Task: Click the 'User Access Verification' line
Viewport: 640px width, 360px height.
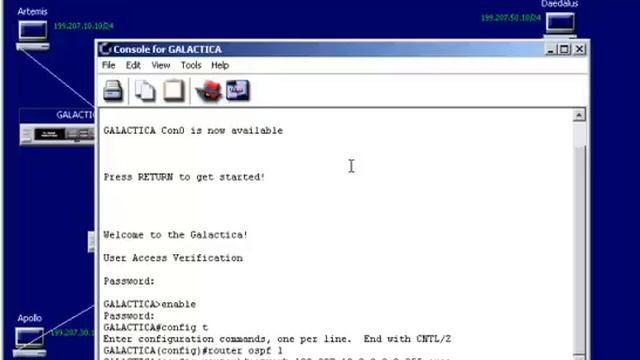Action: [x=173, y=258]
